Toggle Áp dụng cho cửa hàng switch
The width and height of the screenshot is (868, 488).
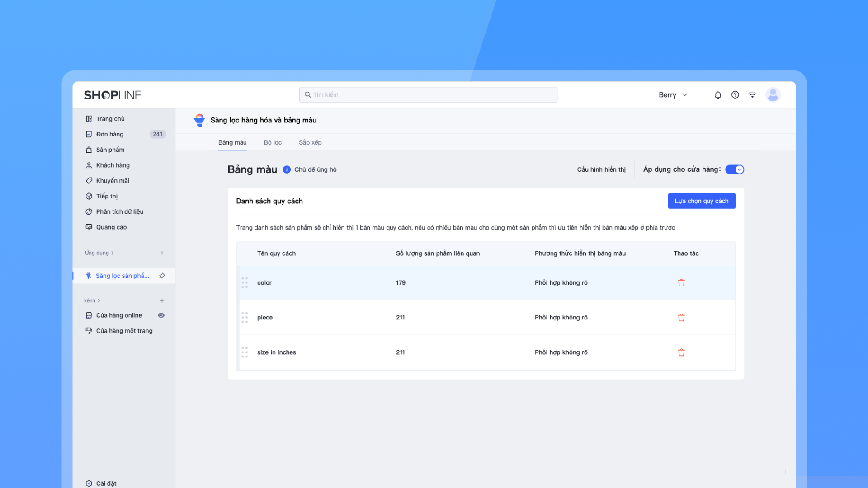pos(734,169)
